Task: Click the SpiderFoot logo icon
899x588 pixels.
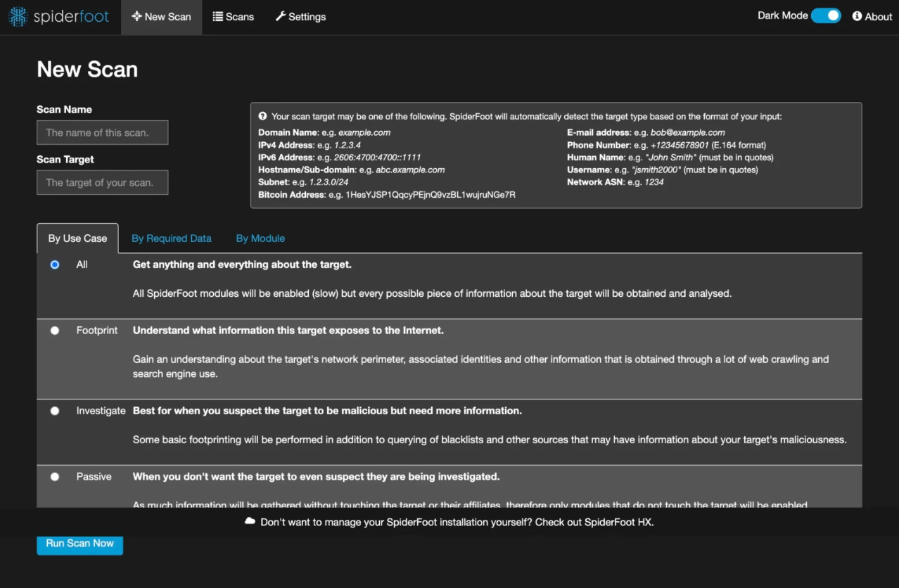Action: coord(18,17)
